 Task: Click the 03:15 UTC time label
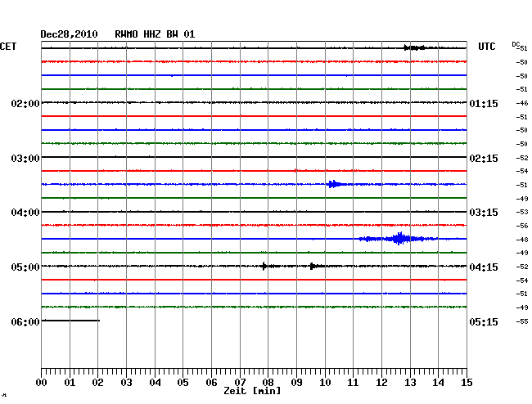pyautogui.click(x=484, y=213)
